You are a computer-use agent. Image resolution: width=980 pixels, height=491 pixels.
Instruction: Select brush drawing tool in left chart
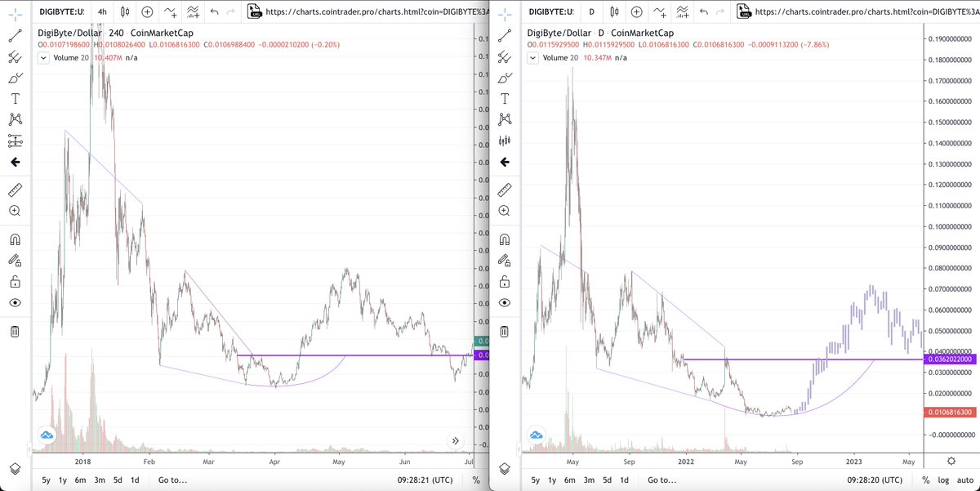[x=15, y=78]
